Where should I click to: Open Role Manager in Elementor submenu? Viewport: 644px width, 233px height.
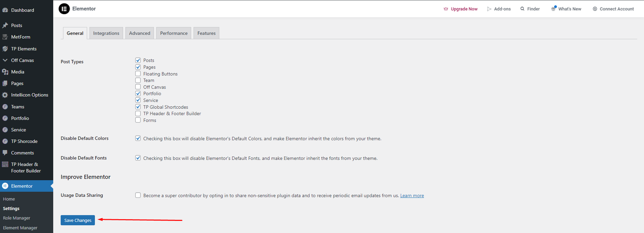click(x=17, y=218)
